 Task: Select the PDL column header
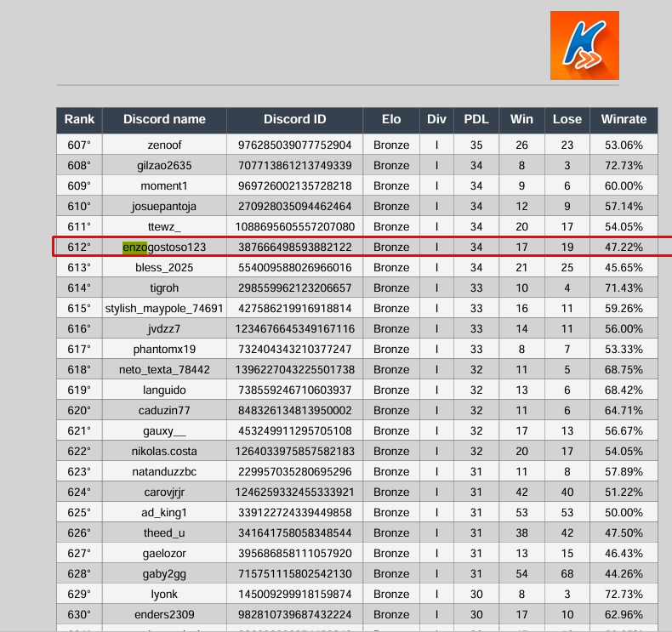pyautogui.click(x=476, y=119)
